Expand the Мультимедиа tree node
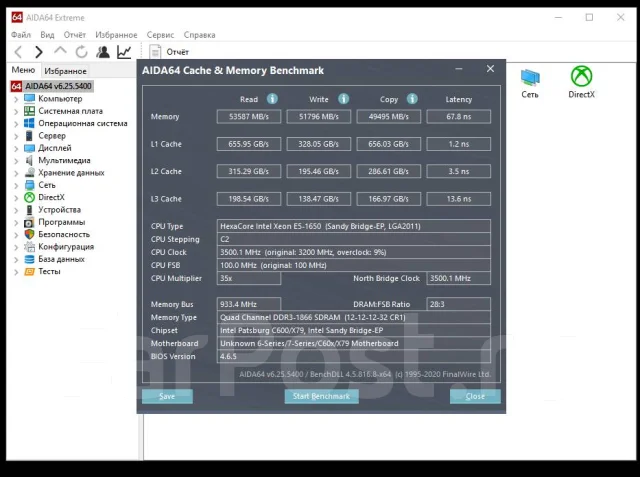640x477 pixels. 16,161
